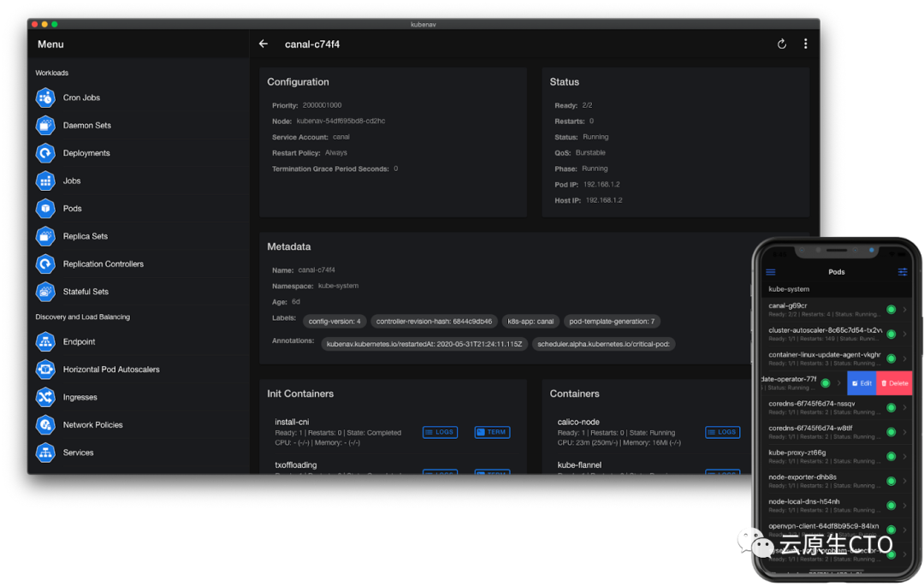Screen dimensions: 924x586
Task: Expand chevron on canal-g69cr phone row
Action: 904,310
